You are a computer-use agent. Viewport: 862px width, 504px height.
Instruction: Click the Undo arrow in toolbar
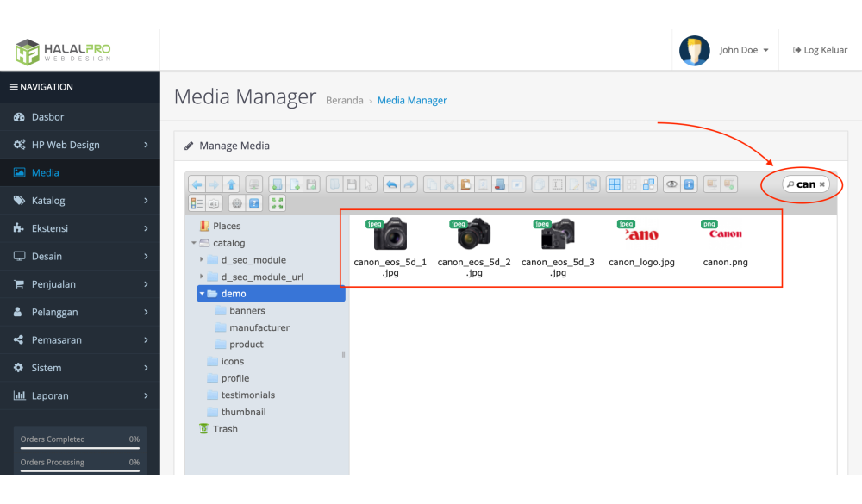[x=391, y=184]
